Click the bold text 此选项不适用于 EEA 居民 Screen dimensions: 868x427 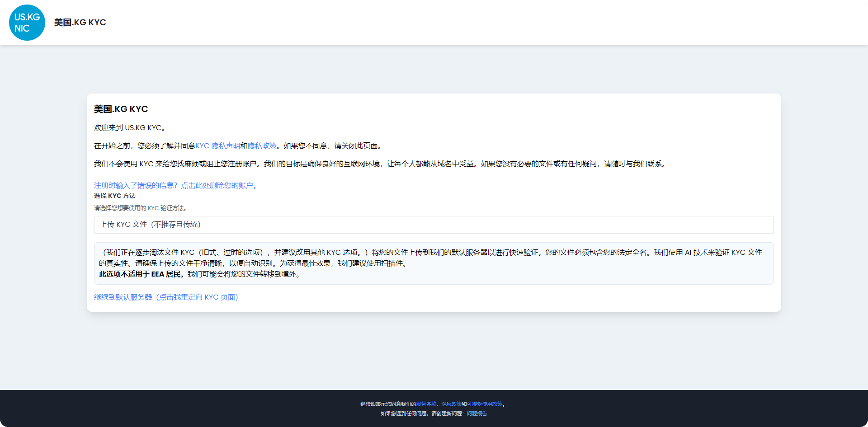click(140, 274)
